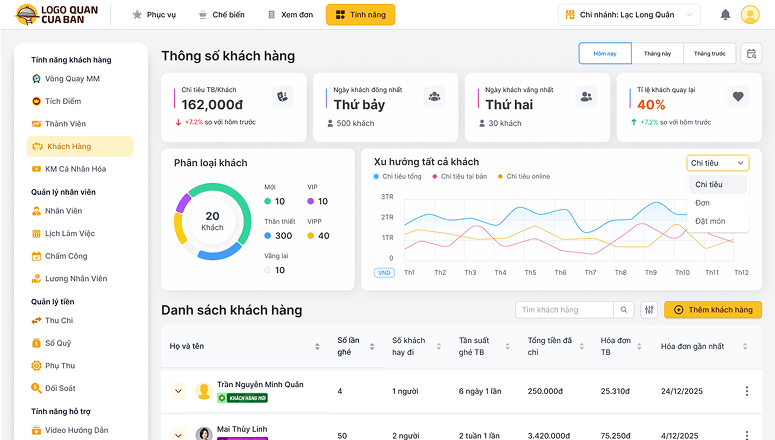
Task: Open the calendar date picker icon
Action: [751, 54]
